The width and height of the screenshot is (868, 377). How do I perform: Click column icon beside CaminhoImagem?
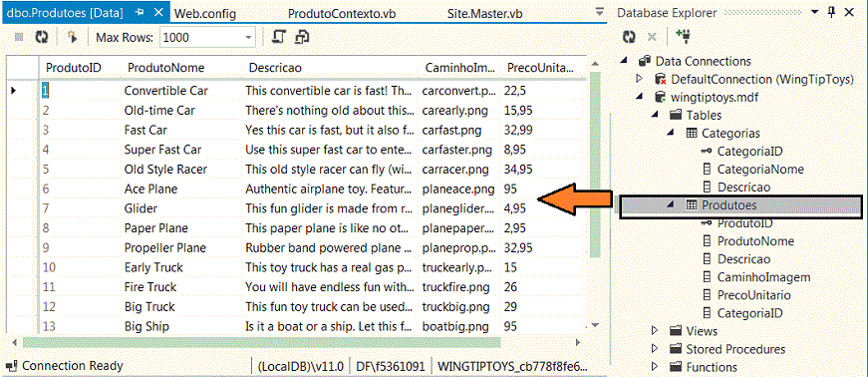tap(707, 277)
